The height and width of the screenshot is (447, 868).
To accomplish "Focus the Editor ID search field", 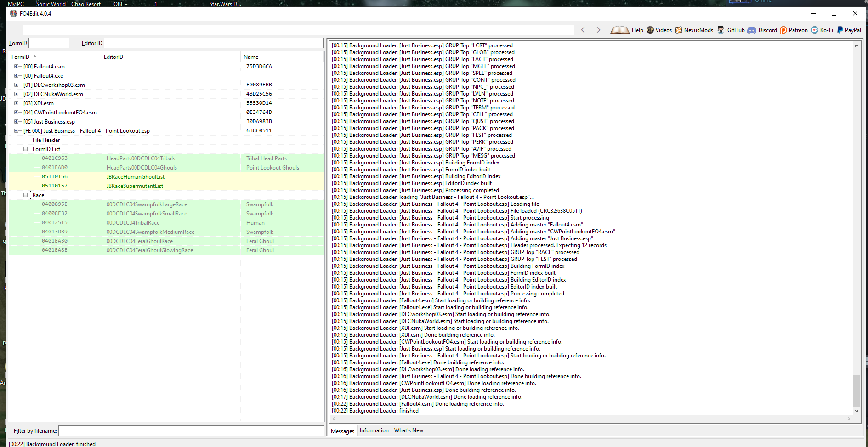I will (214, 43).
